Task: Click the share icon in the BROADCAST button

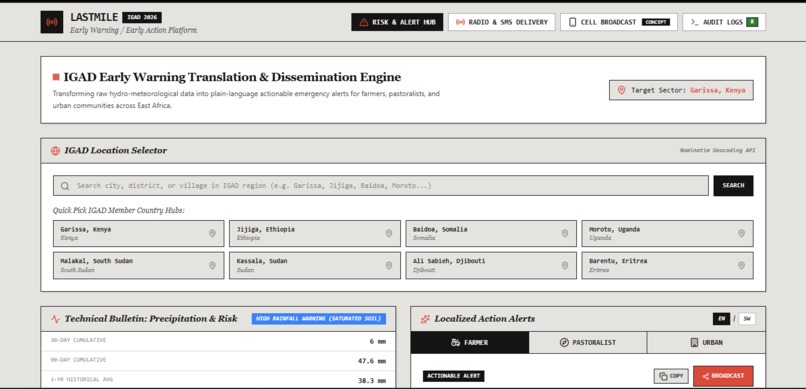Action: [x=705, y=376]
